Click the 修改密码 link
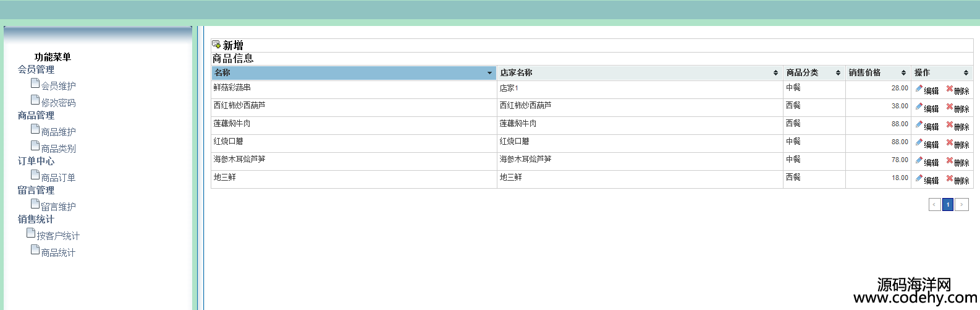 coord(58,103)
